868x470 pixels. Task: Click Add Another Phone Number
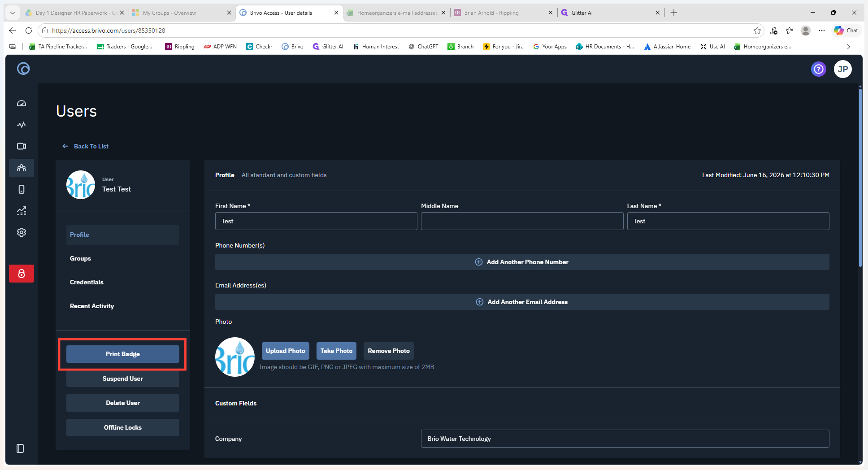522,262
